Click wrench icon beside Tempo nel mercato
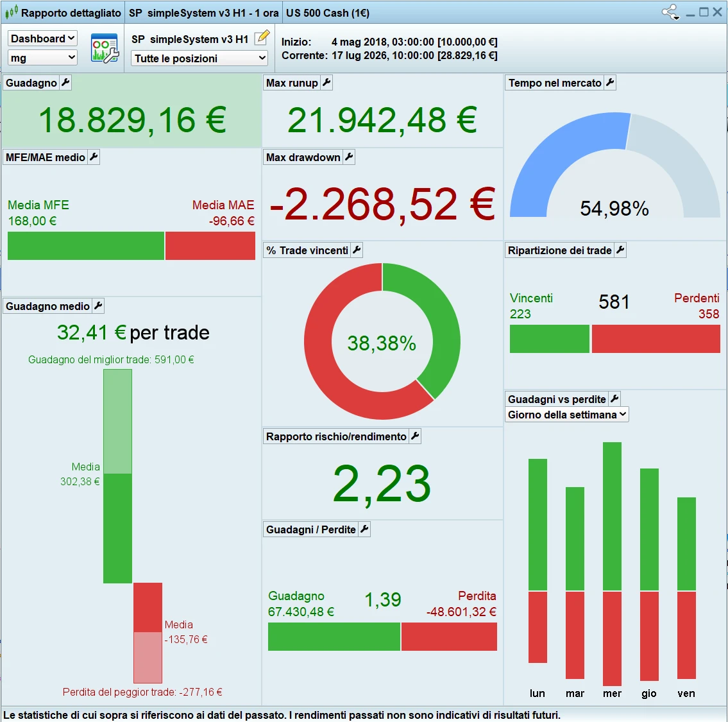728x722 pixels. [610, 83]
